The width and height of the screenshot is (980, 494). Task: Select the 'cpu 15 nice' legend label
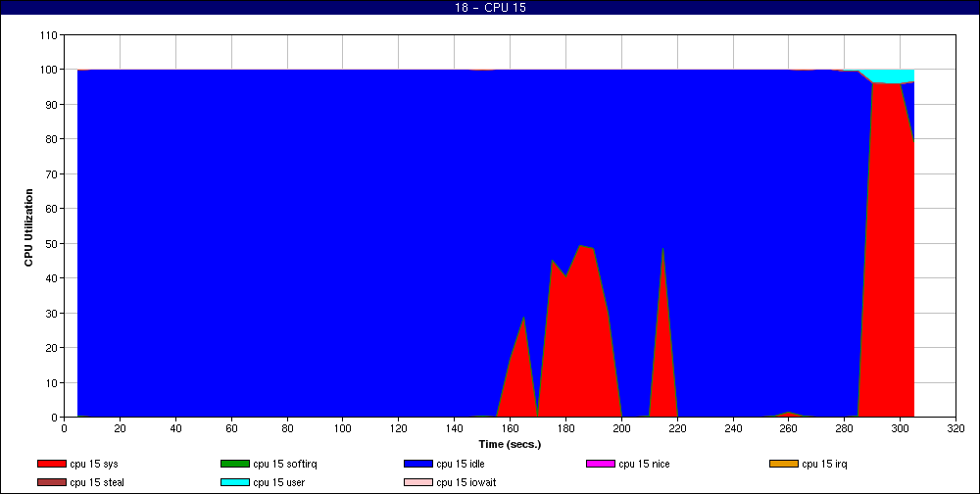tap(644, 464)
